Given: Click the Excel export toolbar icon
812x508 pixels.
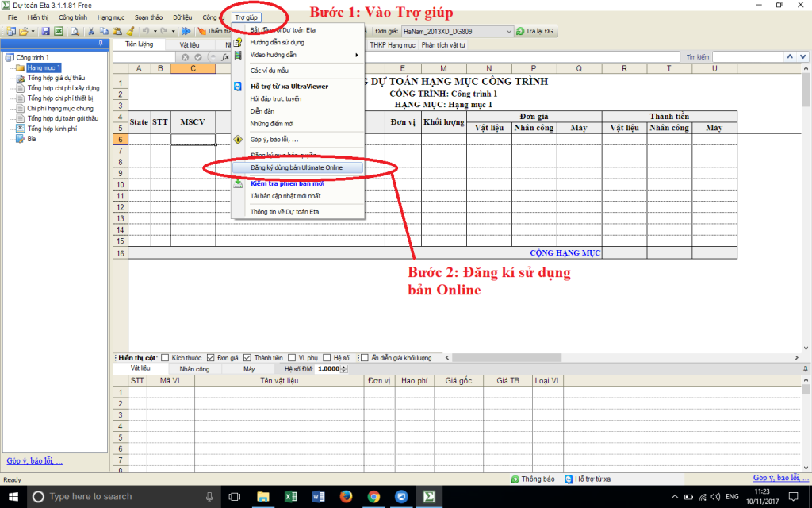Looking at the screenshot, I should (x=58, y=31).
